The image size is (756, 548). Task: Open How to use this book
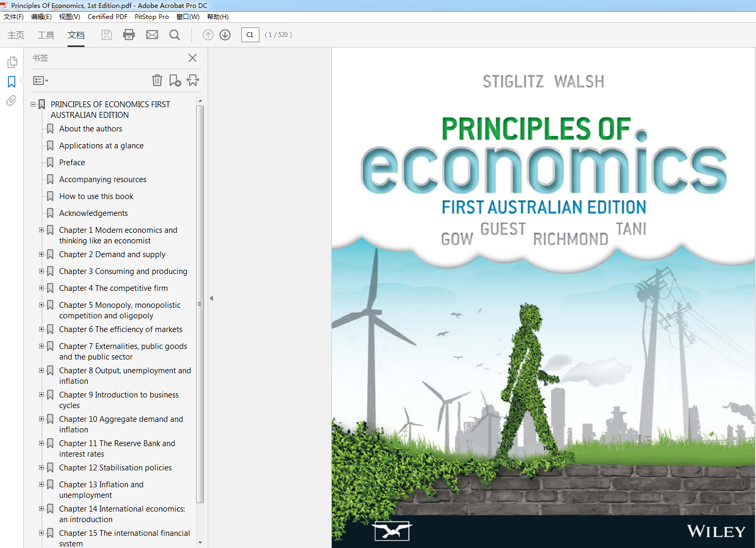(96, 196)
